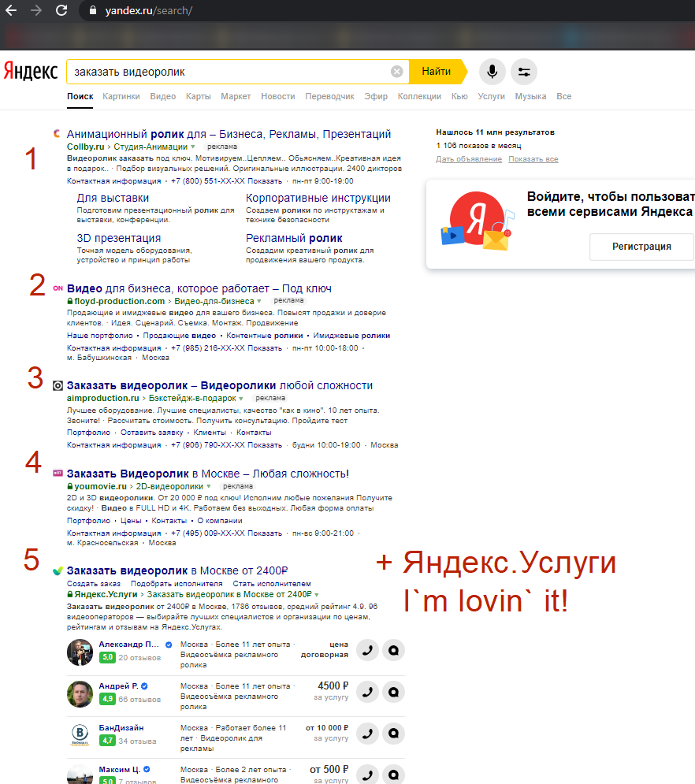The height and width of the screenshot is (784, 695).
Task: Click the Collby.ru favicon
Action: (x=57, y=133)
